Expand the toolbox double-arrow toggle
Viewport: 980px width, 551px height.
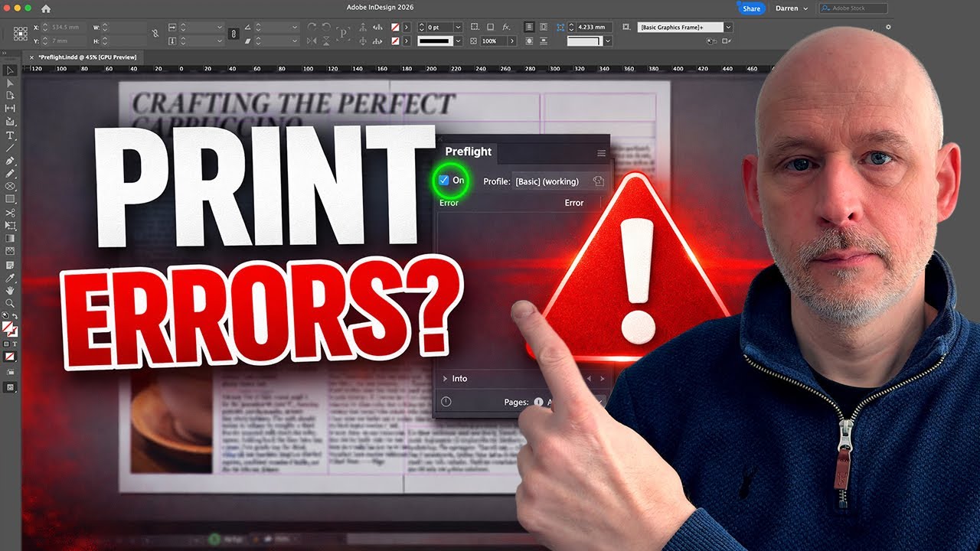(4, 53)
